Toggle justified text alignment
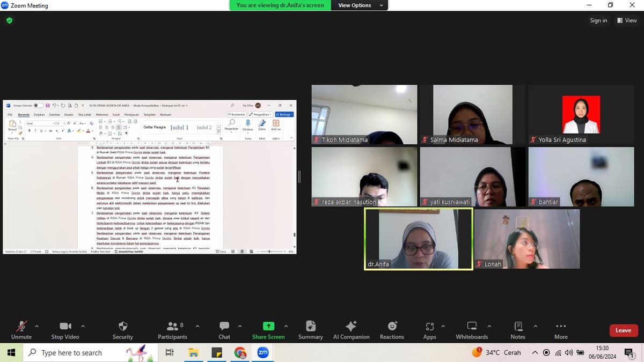This screenshot has width=644, height=362. (x=118, y=128)
